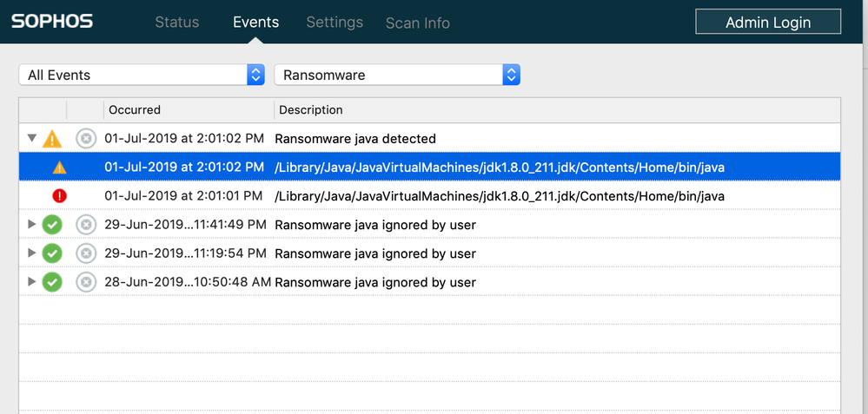Dismiss the 10:50:48 AM ignored event
The width and height of the screenshot is (868, 414).
click(86, 282)
